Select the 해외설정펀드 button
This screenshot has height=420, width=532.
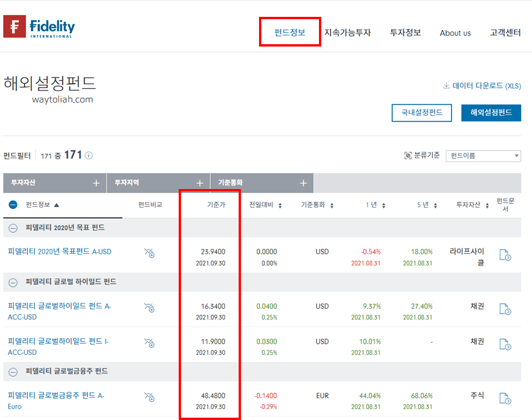(x=491, y=112)
